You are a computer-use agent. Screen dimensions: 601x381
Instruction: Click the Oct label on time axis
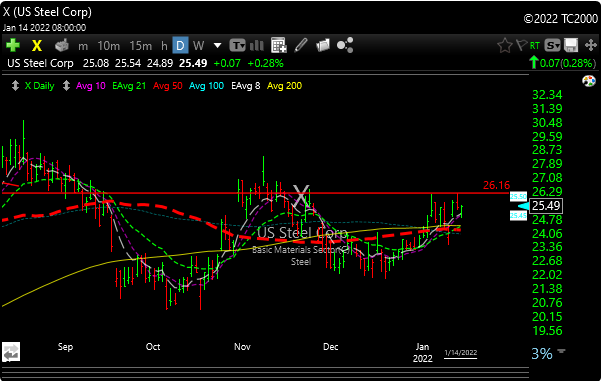tap(153, 347)
